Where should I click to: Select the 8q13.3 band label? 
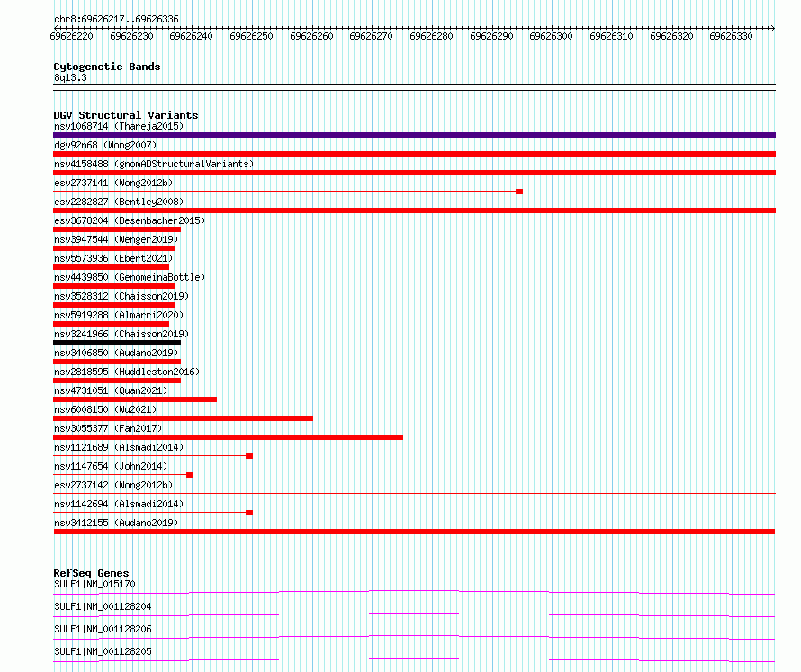[70, 77]
